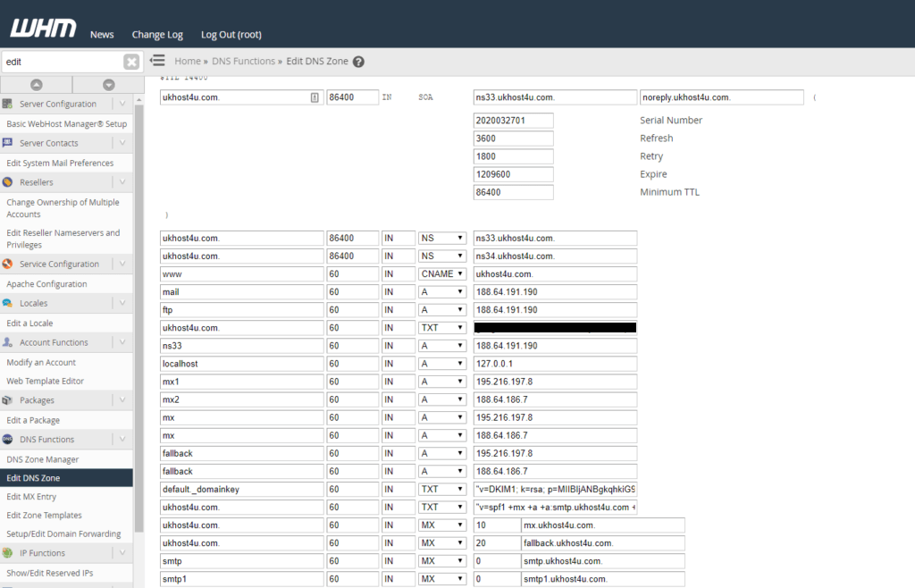
Task: Open Show/Edit Reserved IPs
Action: 50,573
